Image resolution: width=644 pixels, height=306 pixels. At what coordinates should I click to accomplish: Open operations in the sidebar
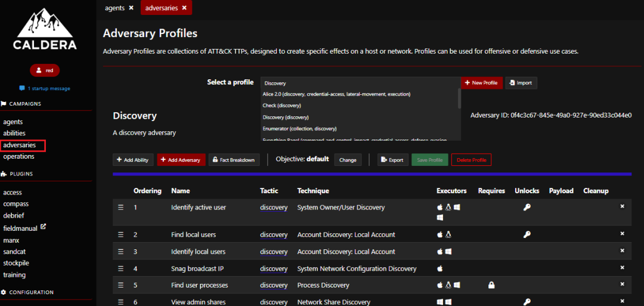pos(19,156)
